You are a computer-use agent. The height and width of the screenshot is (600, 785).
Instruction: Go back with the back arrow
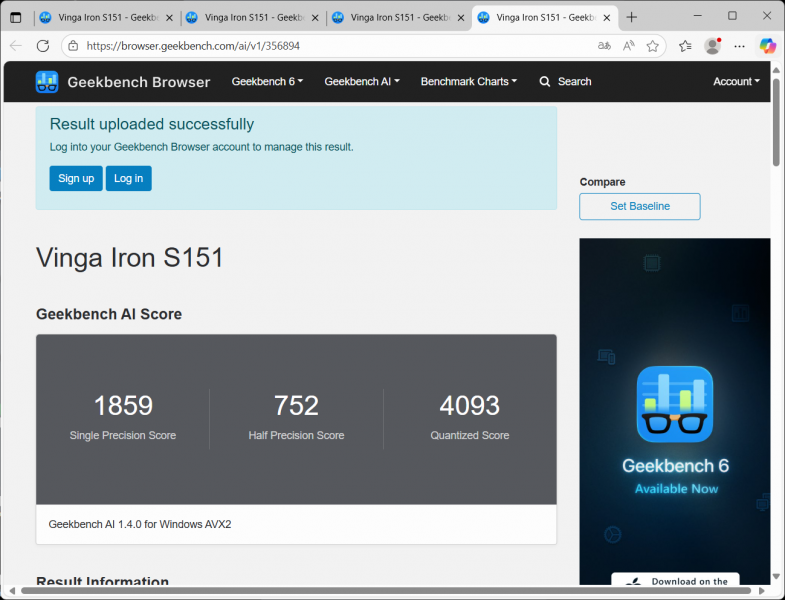[x=16, y=46]
